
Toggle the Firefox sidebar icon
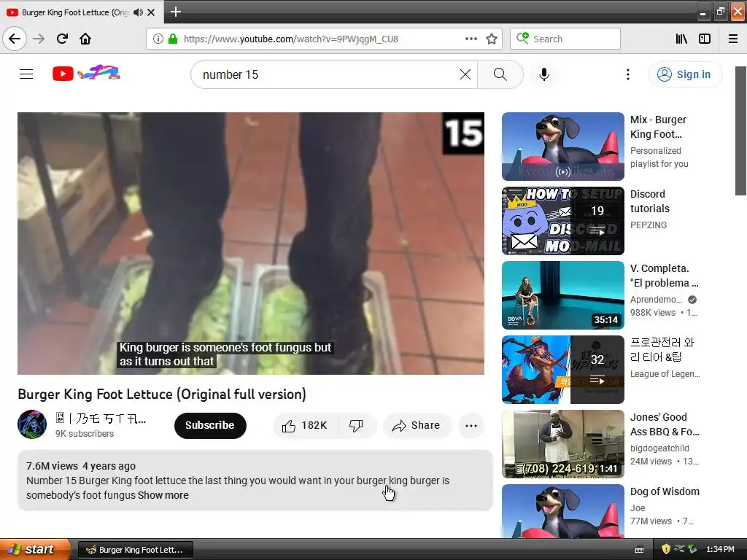tap(705, 39)
